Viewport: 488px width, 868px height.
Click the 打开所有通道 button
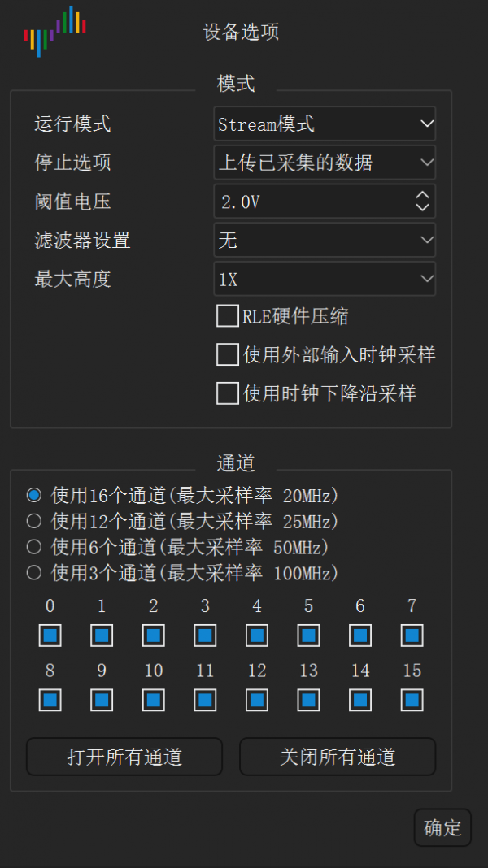(x=124, y=757)
